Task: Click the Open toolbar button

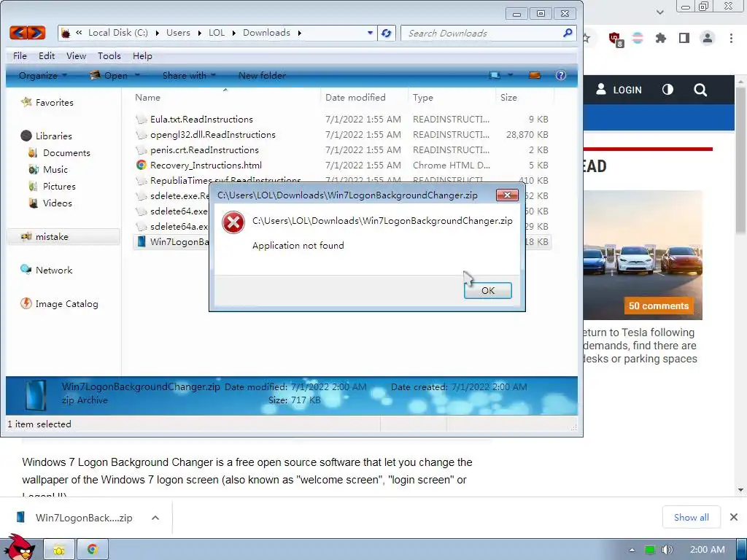Action: coord(109,75)
